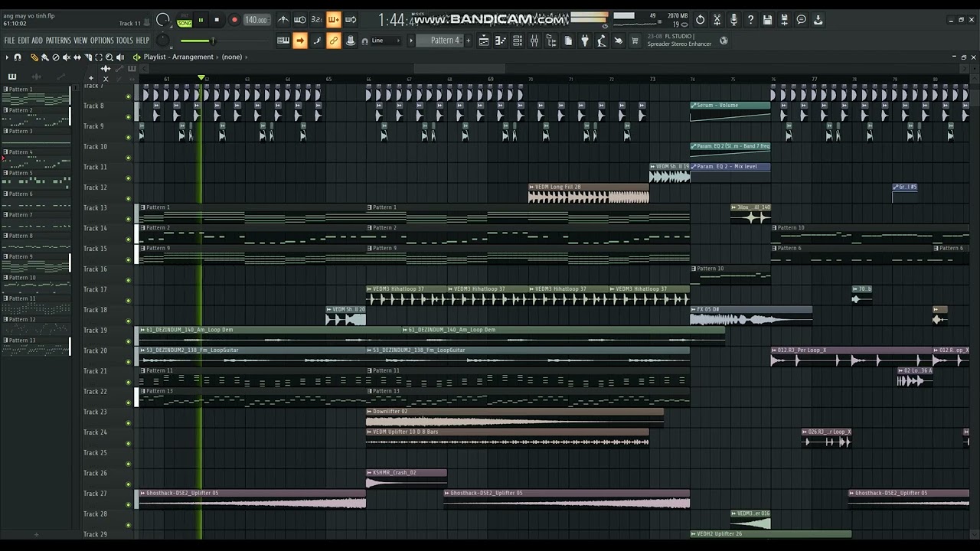Viewport: 980px width, 551px height.
Task: Toggle the link chain button in toolbar
Action: [x=334, y=41]
